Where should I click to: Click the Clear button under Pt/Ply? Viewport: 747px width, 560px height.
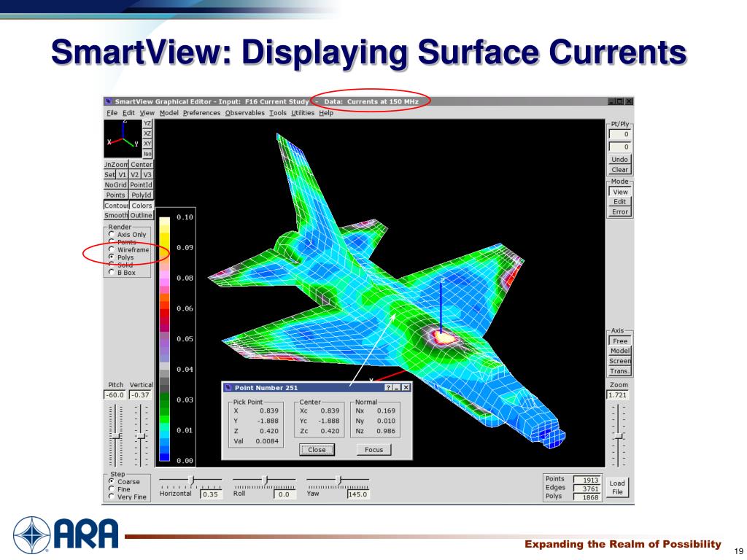pos(620,169)
